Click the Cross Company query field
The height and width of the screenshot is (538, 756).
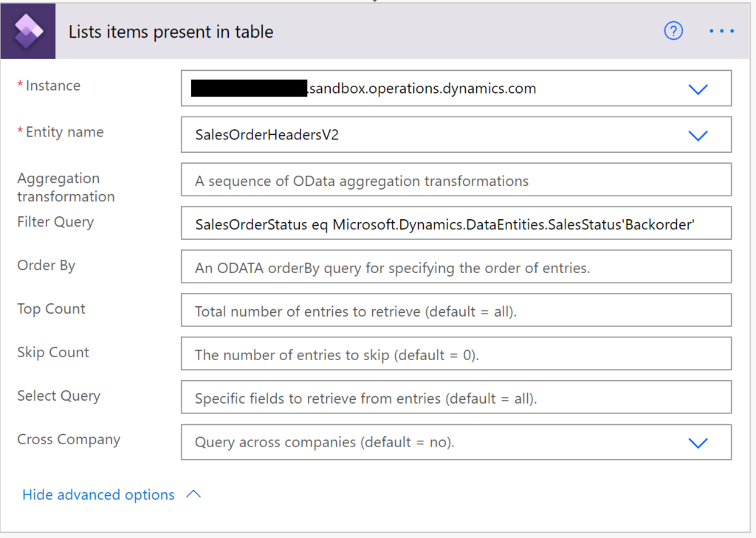pos(456,442)
